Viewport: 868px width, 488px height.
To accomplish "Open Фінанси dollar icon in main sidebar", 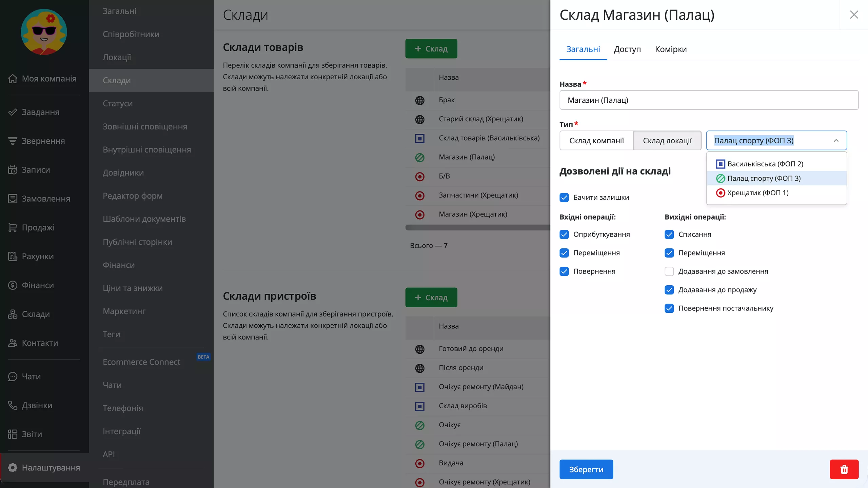I will [x=13, y=285].
